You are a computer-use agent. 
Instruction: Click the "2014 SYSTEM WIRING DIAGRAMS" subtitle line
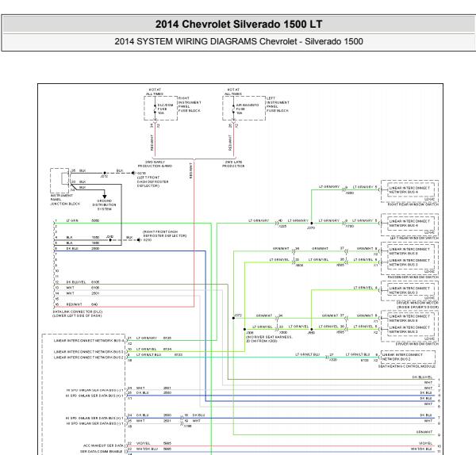click(239, 41)
